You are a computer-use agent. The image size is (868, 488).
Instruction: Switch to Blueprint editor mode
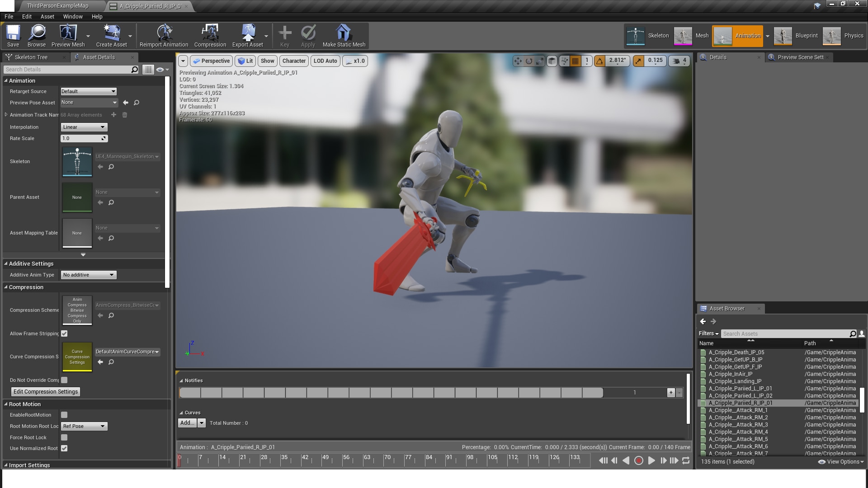coord(796,36)
